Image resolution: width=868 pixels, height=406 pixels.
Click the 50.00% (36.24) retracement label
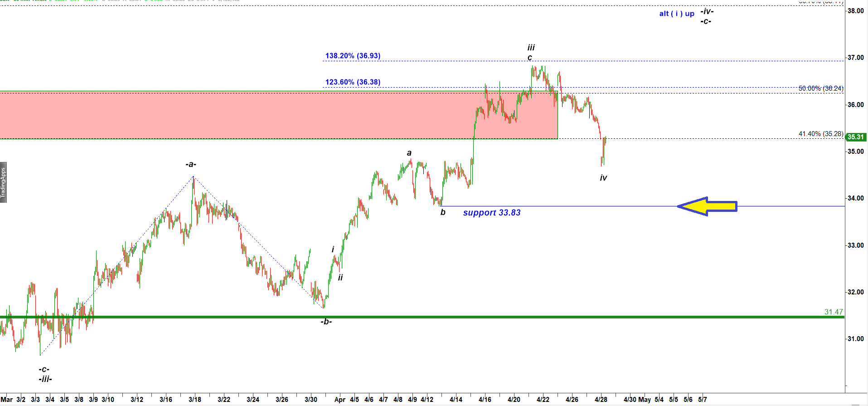click(820, 88)
